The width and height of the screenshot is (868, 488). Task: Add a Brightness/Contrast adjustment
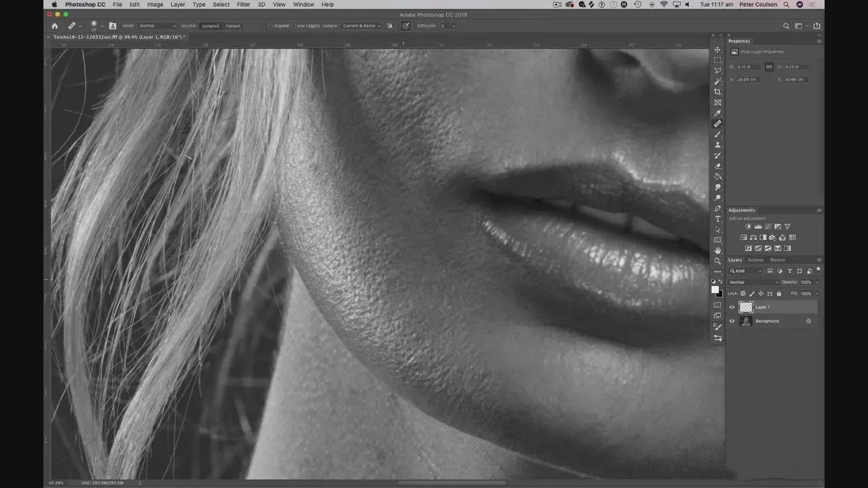point(748,226)
